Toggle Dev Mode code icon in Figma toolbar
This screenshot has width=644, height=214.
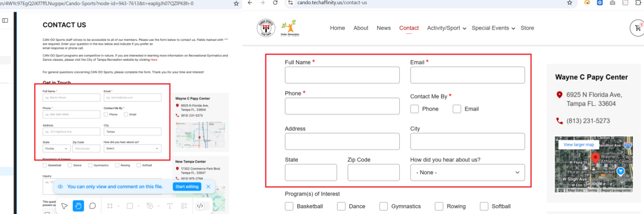point(200,206)
